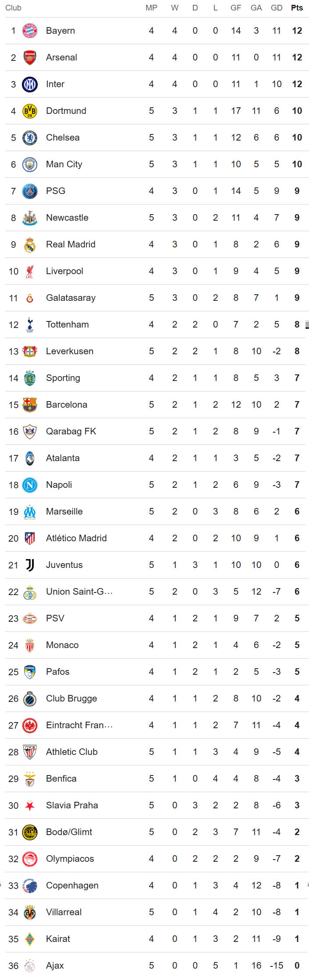Image resolution: width=309 pixels, height=980 pixels.
Task: Click the Napoli club logo
Action: click(30, 485)
